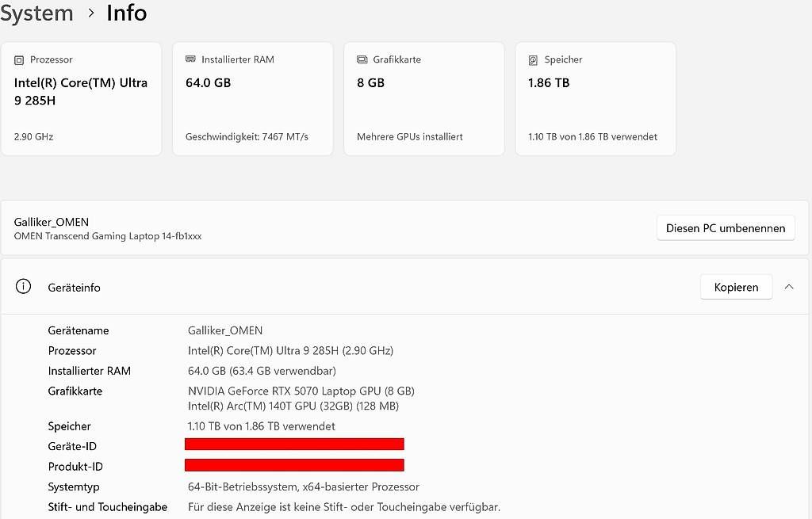Select '64.0 GB (63.4 GB verwendbar)' value
The width and height of the screenshot is (812, 519).
pyautogui.click(x=262, y=371)
